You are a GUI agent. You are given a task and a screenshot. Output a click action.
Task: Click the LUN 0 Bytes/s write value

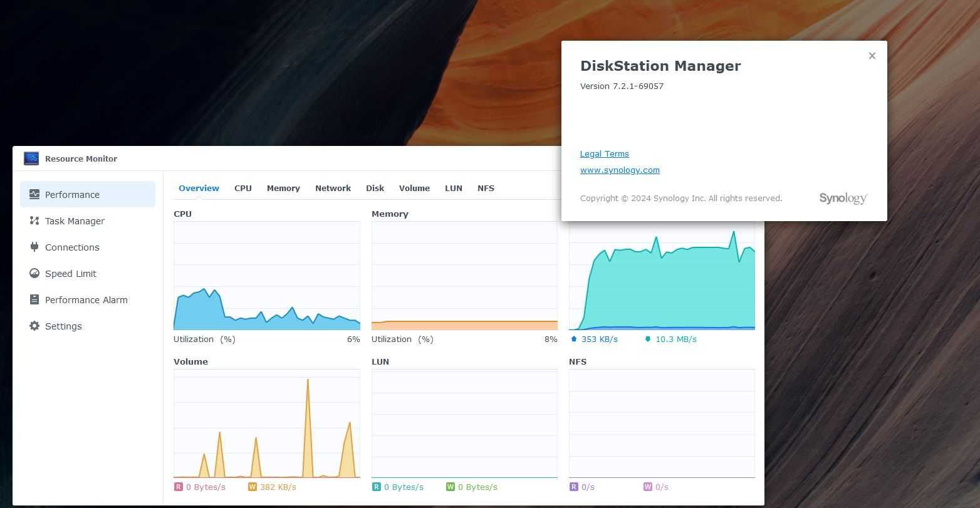click(477, 487)
